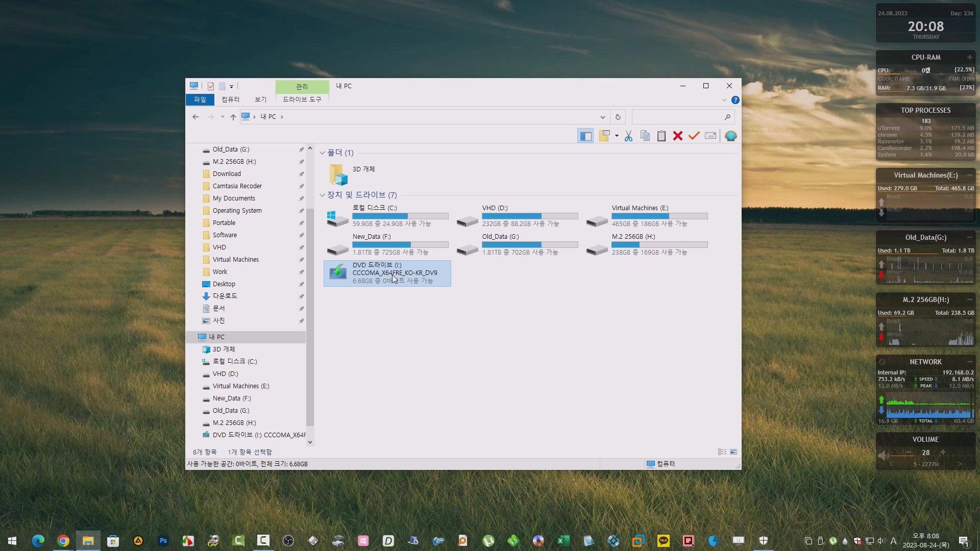
Task: Open address bar history dropdown
Action: (603, 117)
